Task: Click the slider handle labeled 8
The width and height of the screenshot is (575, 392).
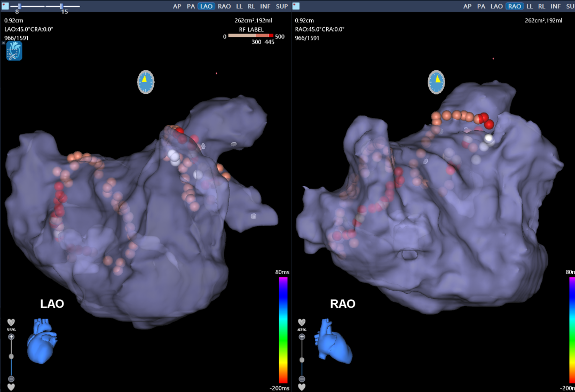Action: click(19, 6)
